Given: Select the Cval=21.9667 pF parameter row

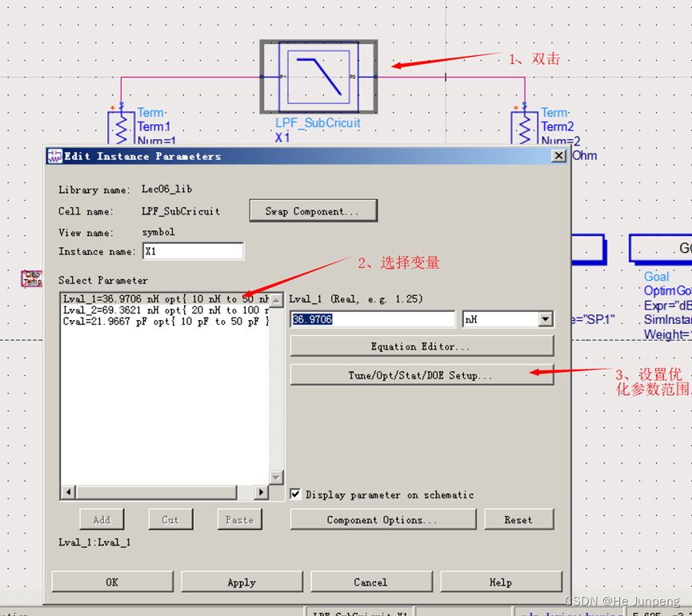Looking at the screenshot, I should point(165,322).
